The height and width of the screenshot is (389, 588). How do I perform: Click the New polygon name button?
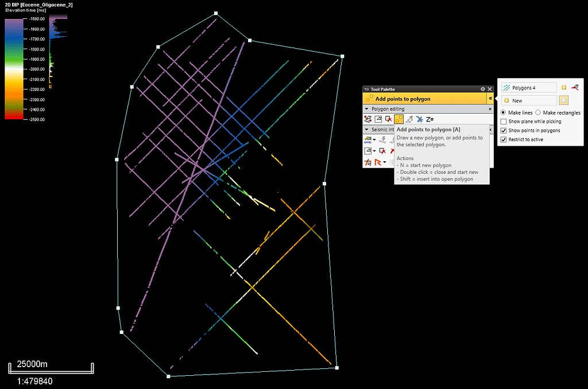528,100
